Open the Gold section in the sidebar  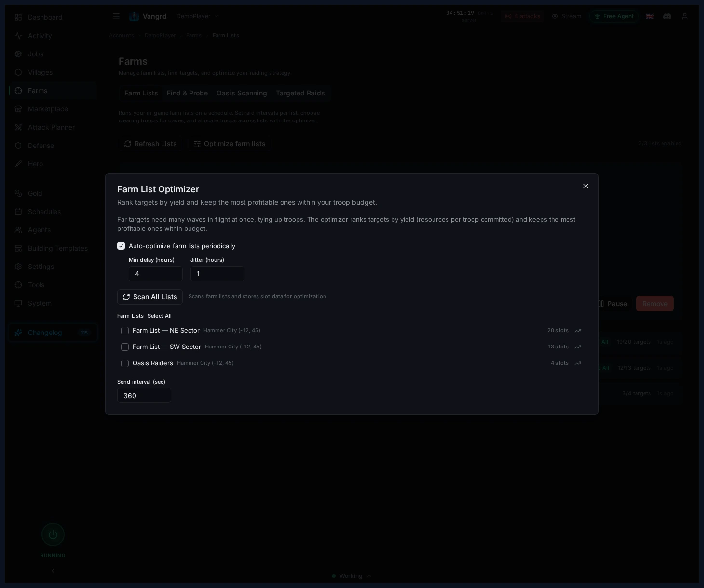(35, 193)
